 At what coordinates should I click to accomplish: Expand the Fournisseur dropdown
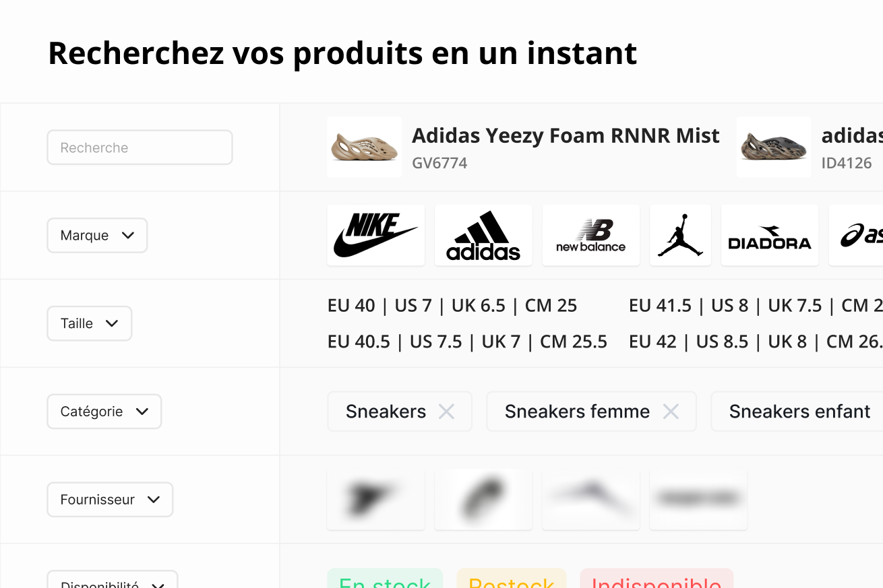[110, 500]
